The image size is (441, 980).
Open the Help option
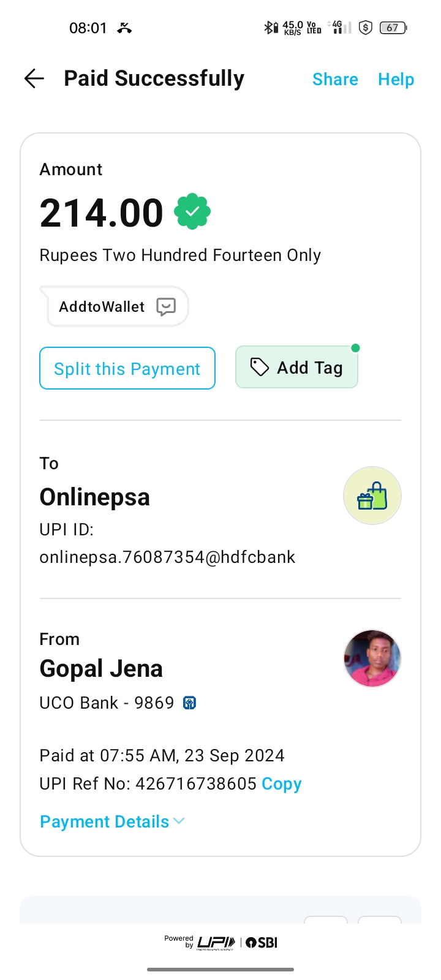pyautogui.click(x=396, y=79)
